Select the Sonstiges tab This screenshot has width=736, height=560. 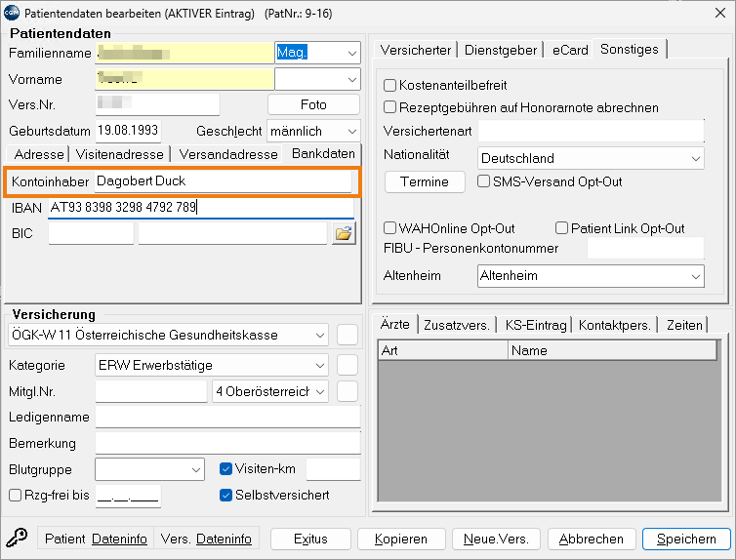tap(630, 49)
